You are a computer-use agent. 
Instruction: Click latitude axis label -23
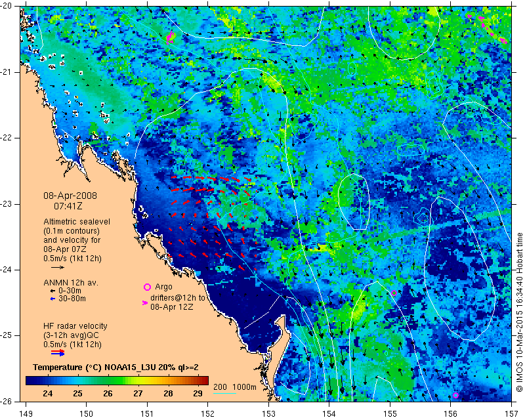(7, 203)
